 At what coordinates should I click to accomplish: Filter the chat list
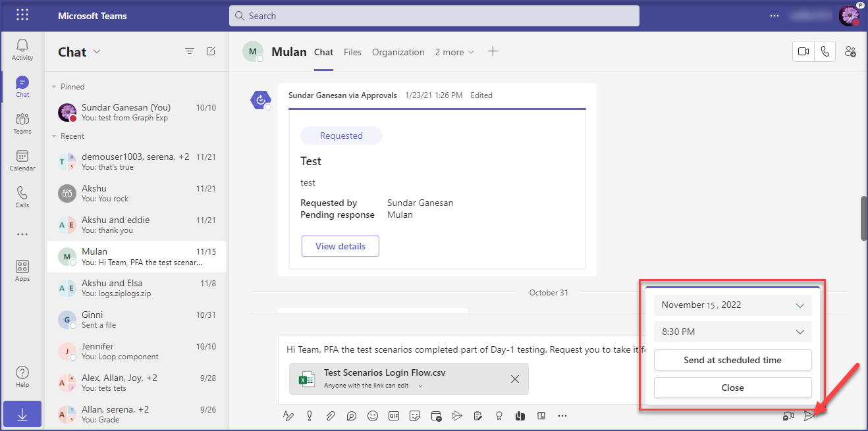pyautogui.click(x=190, y=51)
